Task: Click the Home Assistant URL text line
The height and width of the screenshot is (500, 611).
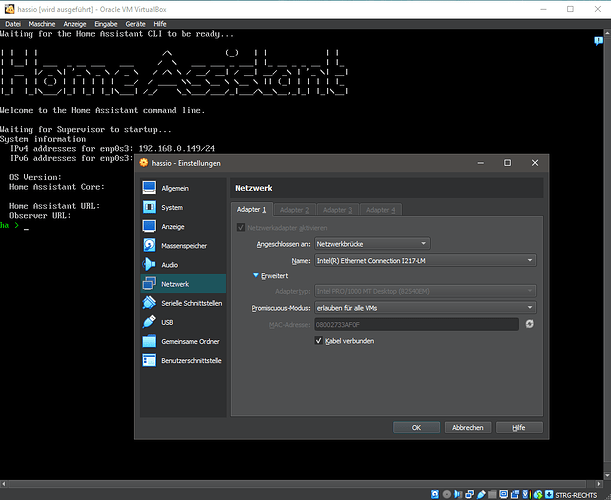Action: (55, 206)
